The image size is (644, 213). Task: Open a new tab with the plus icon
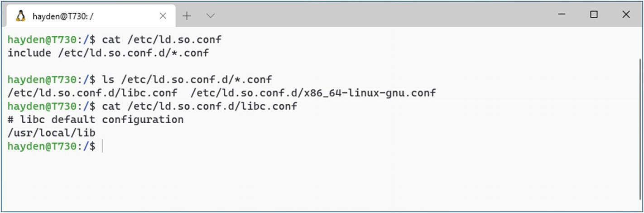[187, 16]
